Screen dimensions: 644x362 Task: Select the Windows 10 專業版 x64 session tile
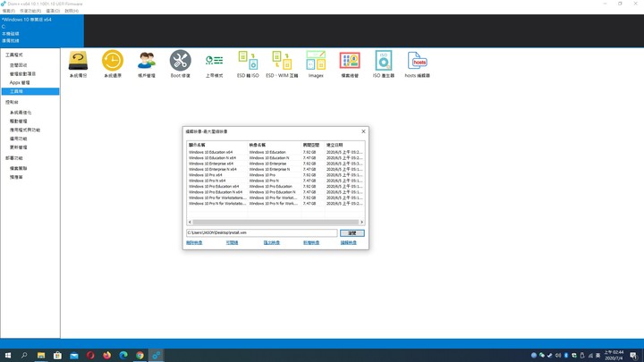[42, 30]
